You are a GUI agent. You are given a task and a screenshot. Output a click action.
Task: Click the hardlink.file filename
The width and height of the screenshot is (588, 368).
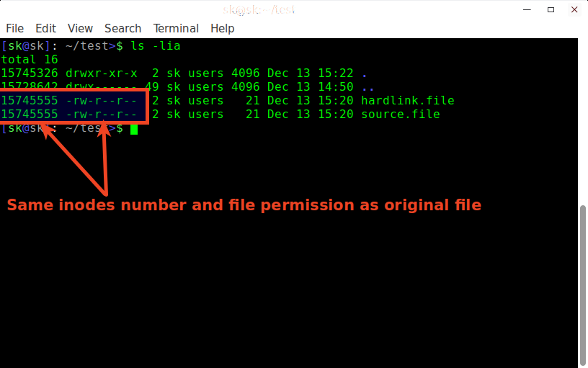click(x=408, y=100)
